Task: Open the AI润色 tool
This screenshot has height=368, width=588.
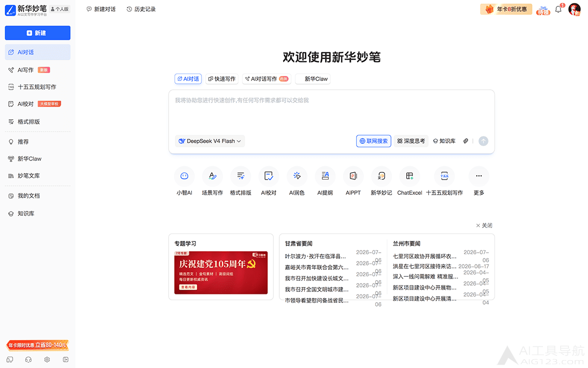Action: 297,181
